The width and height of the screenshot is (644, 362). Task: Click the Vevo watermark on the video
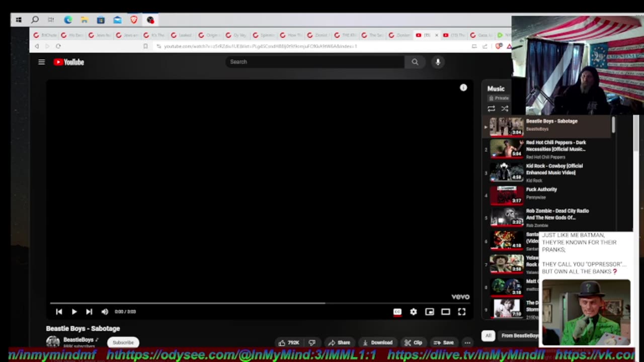[x=460, y=297]
